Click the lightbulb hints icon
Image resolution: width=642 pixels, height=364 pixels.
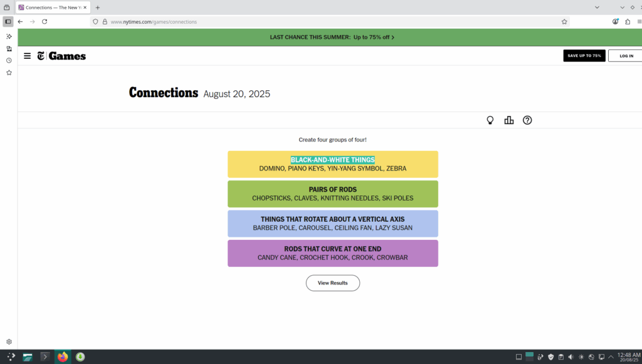click(490, 120)
